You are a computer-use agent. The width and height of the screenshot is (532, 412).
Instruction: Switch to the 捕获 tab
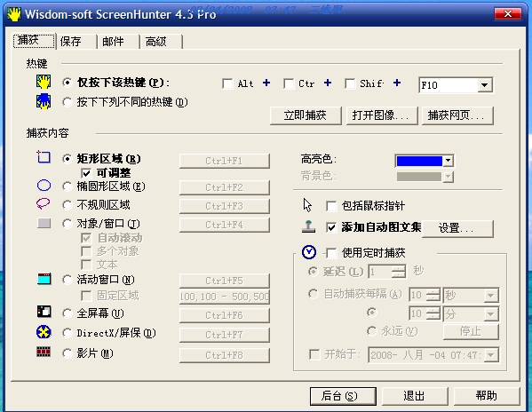point(34,41)
